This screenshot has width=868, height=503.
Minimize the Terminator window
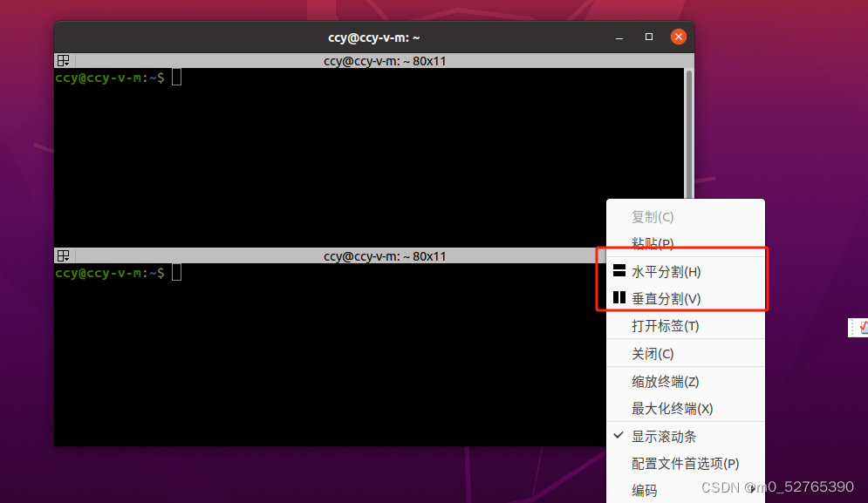[x=619, y=37]
